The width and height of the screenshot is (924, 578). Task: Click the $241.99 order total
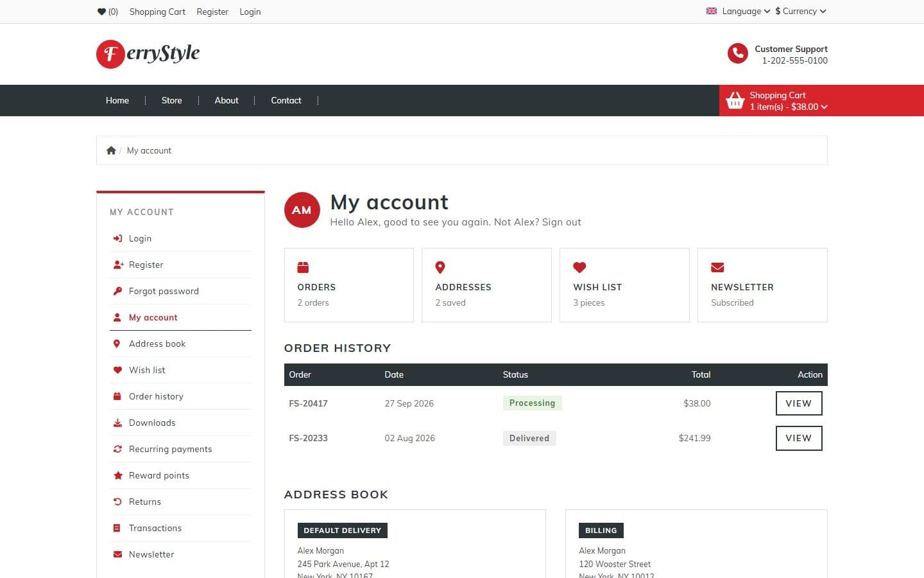point(695,438)
